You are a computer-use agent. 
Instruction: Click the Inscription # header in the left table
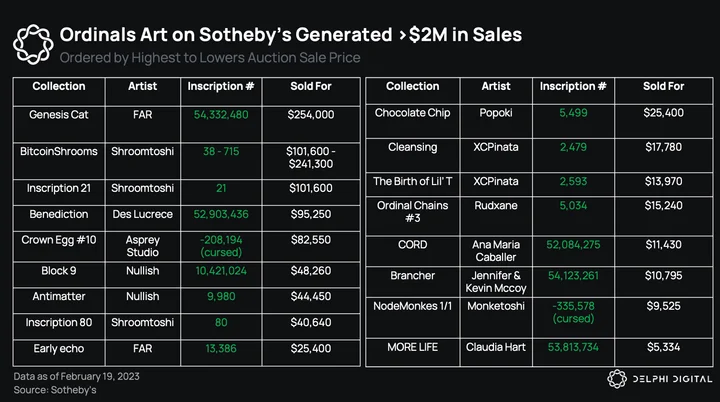[221, 86]
